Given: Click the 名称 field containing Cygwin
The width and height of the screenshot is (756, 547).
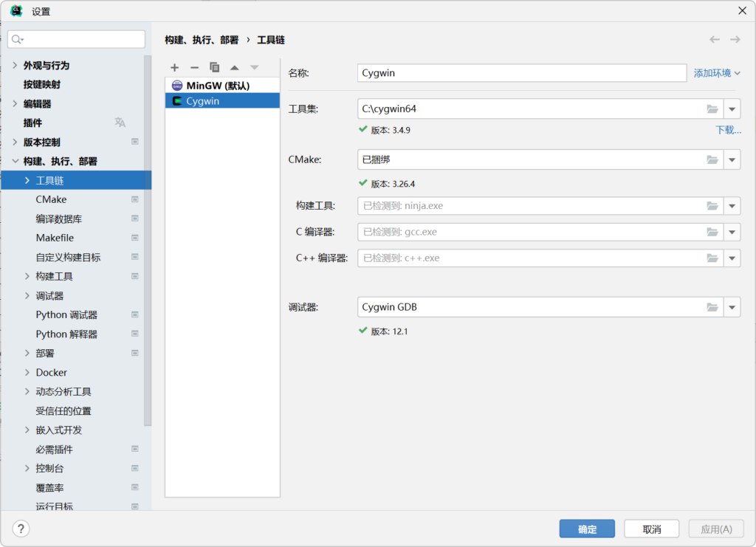Looking at the screenshot, I should click(x=522, y=73).
